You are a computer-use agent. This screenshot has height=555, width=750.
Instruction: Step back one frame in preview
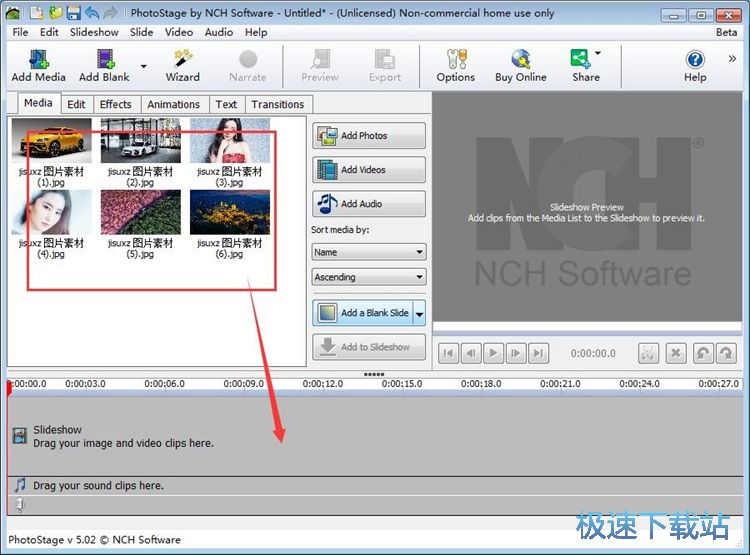pos(471,354)
